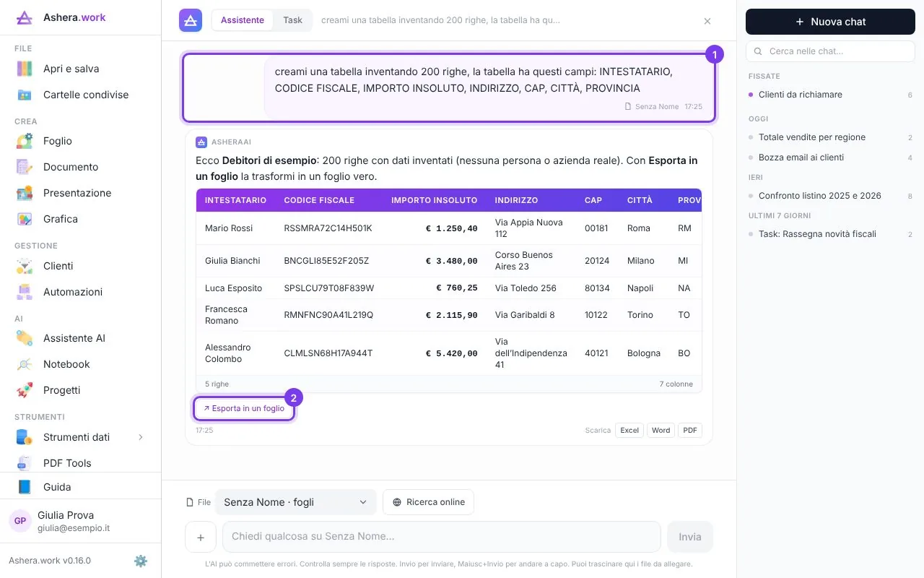Open Clienti management icon
This screenshot has width=924, height=578.
[25, 266]
